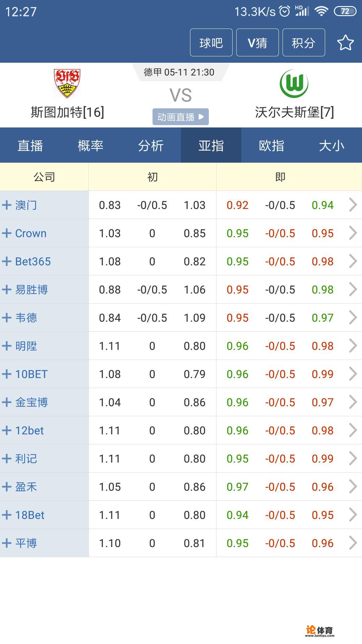Tap the 12:27 clock in status bar
This screenshot has width=362, height=644.
click(x=21, y=12)
